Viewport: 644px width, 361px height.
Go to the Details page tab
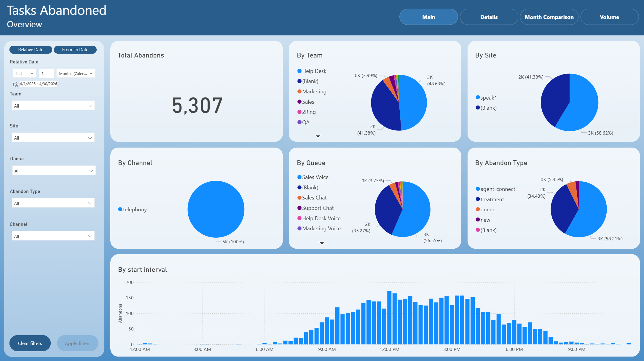coord(489,17)
